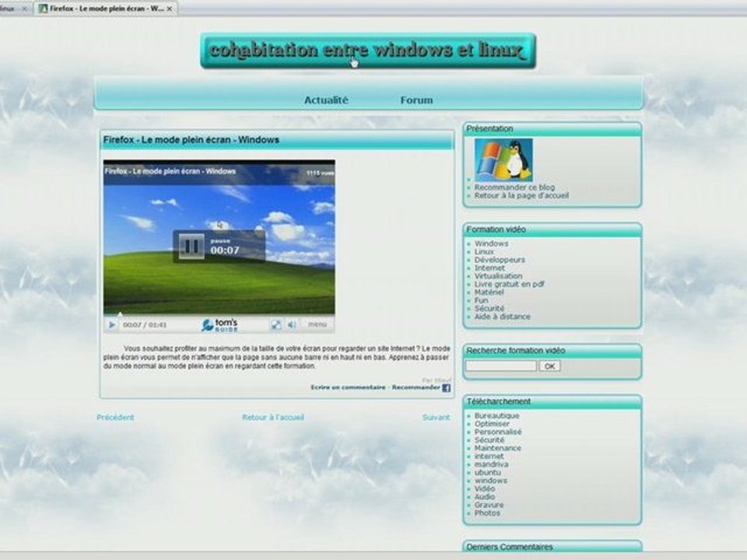The width and height of the screenshot is (747, 560).
Task: Open ubuntu download category
Action: (x=487, y=472)
